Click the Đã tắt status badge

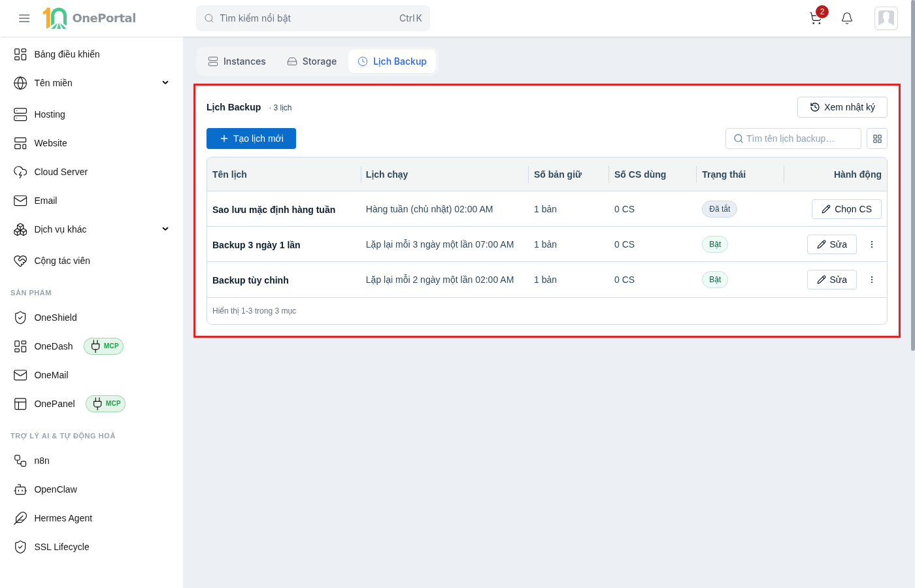(720, 209)
